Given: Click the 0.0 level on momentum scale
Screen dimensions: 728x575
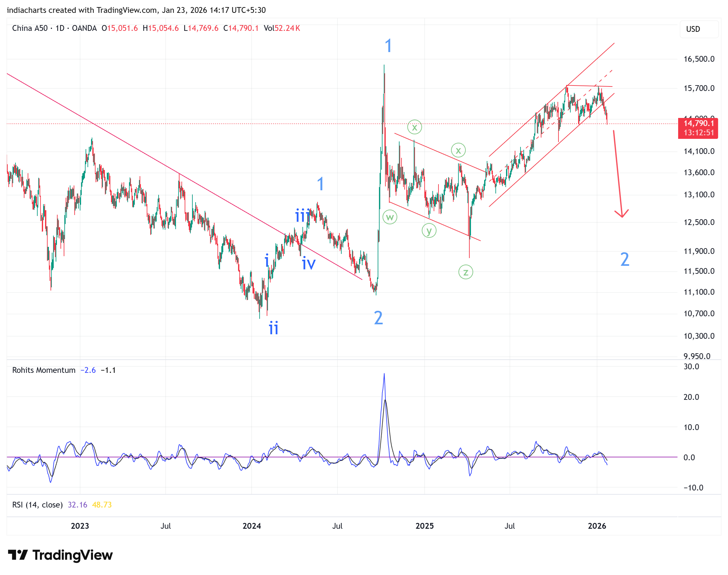Looking at the screenshot, I should (689, 458).
